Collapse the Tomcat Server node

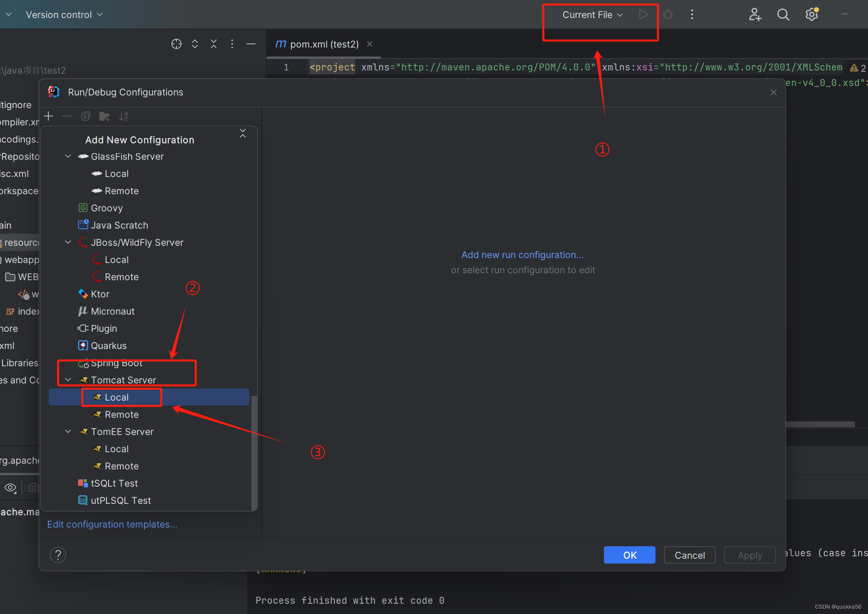point(68,380)
